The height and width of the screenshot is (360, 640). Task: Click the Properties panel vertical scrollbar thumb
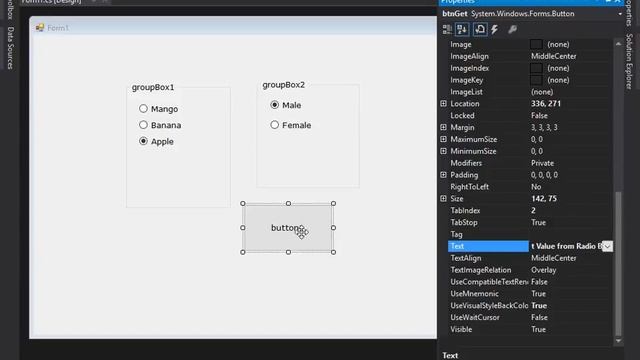pyautogui.click(x=618, y=263)
